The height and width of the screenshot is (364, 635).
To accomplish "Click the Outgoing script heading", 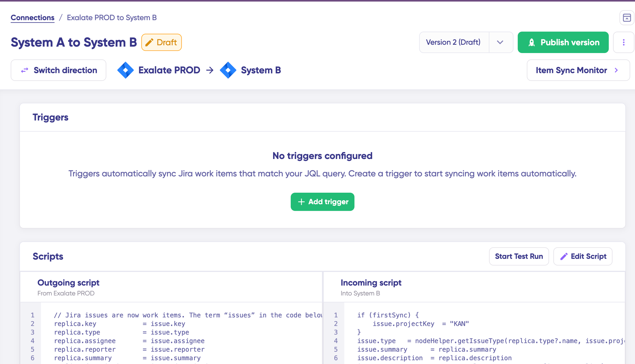I will pyautogui.click(x=68, y=283).
